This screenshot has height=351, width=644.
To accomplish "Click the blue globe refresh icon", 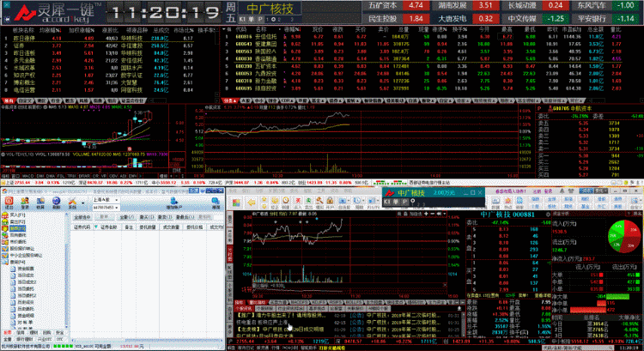I will [x=57, y=201].
